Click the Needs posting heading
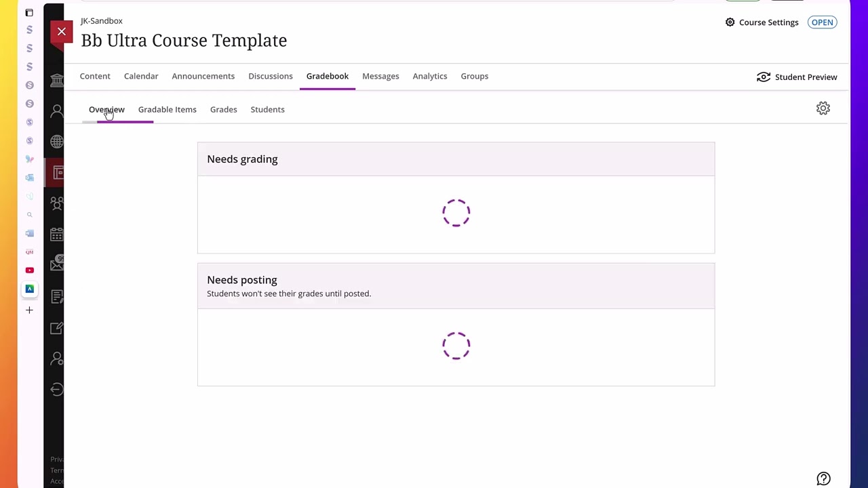 [x=242, y=279]
